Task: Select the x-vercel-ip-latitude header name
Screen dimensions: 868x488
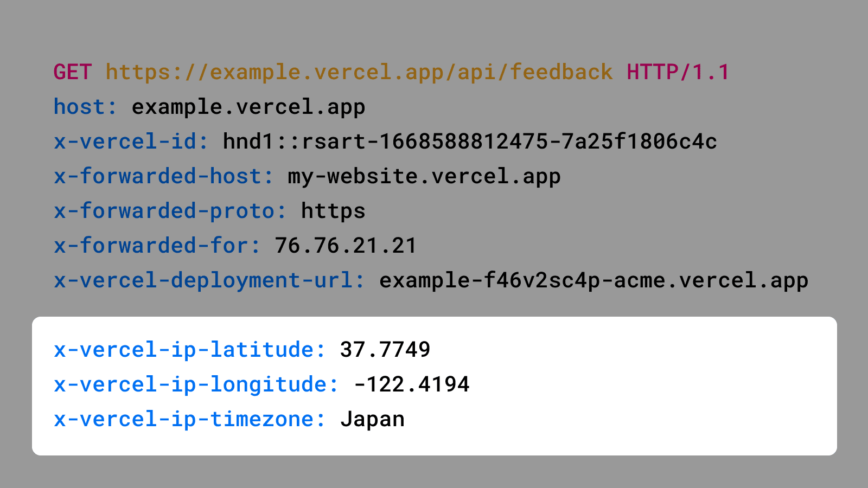Action: tap(189, 350)
